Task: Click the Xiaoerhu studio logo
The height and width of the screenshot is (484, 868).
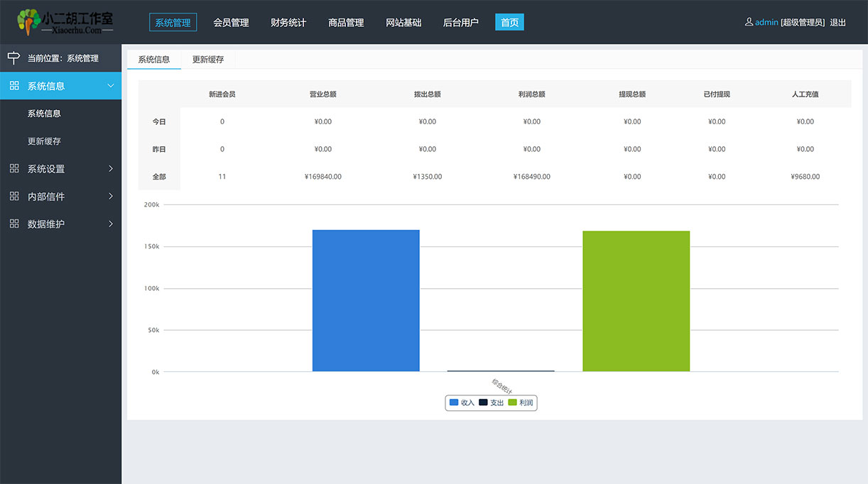Action: [65, 22]
